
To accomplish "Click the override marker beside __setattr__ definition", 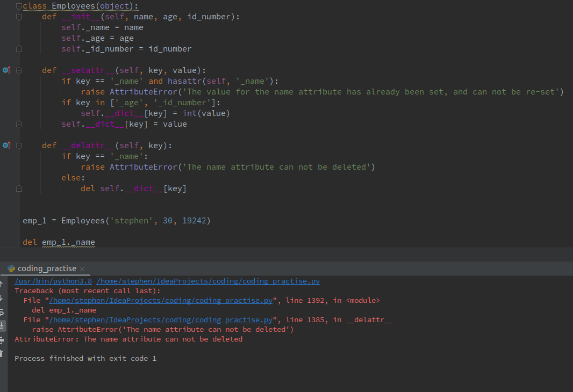I will (6, 70).
